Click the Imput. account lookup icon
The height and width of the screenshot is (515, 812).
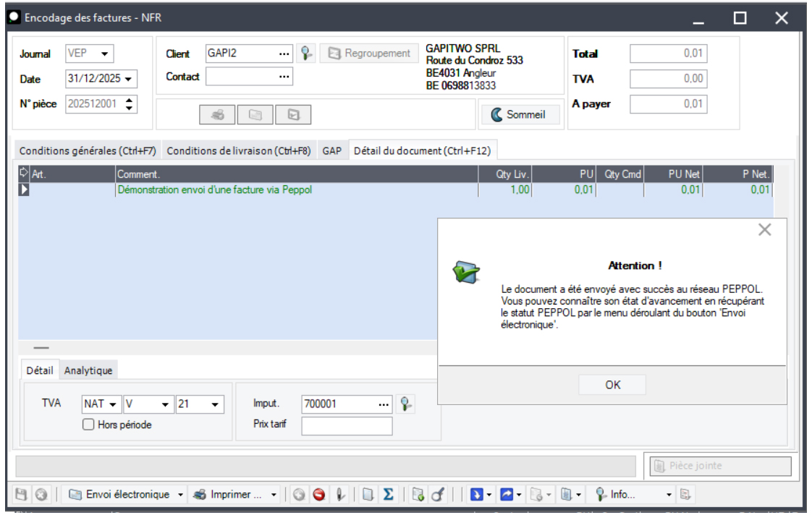click(407, 404)
